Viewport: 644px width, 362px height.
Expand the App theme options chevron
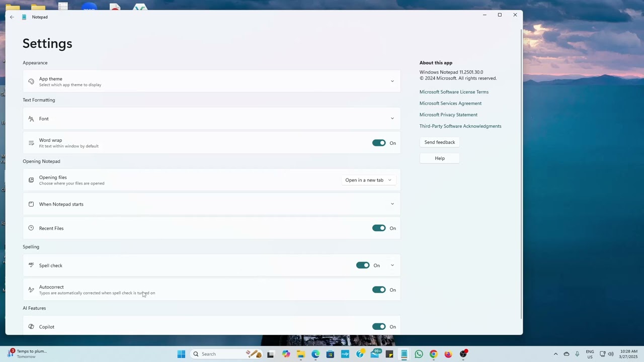tap(392, 81)
